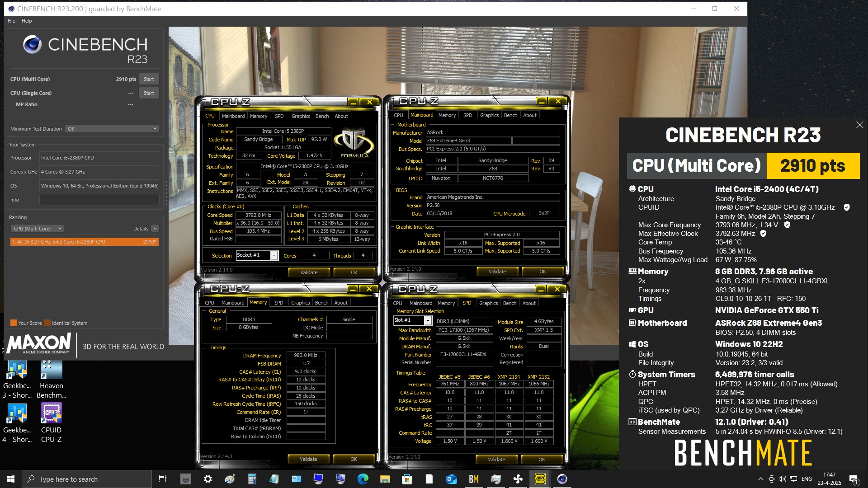This screenshot has height=488, width=868.
Task: Expand the Details dropdown arrow
Action: (x=155, y=229)
